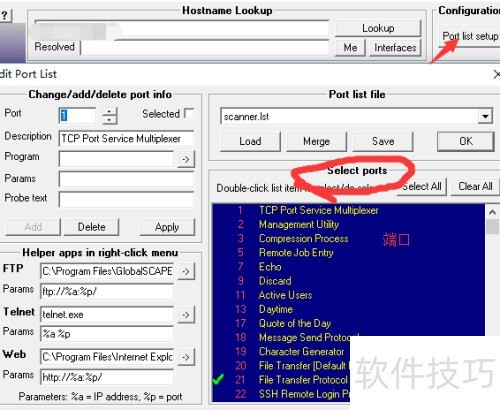The image size is (500, 410).
Task: Open the scanner.lst port list dropdown
Action: click(x=485, y=116)
